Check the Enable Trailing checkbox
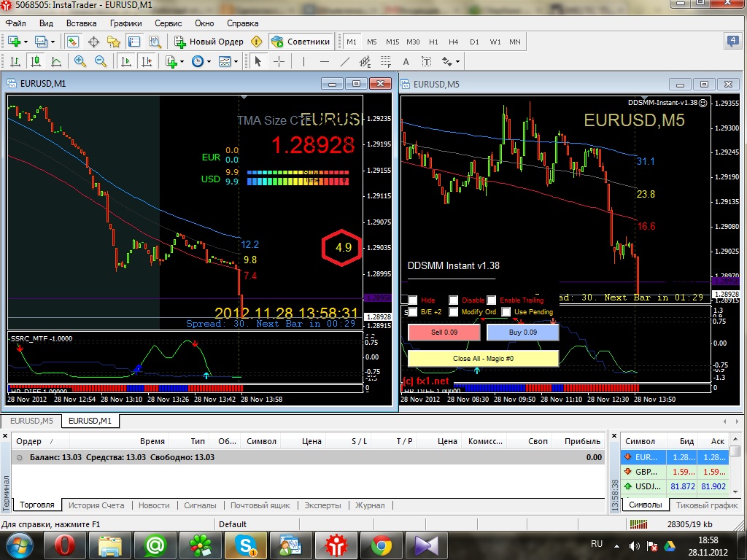Viewport: 747px width, 560px height. click(x=492, y=300)
